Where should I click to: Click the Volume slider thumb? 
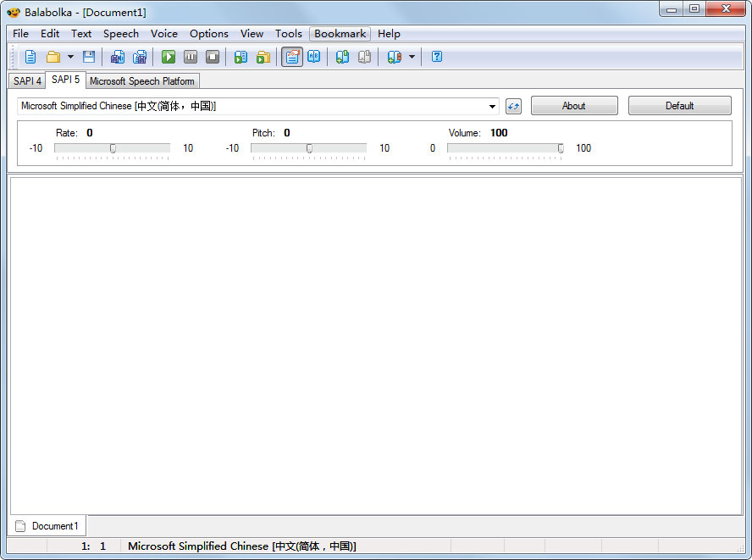pyautogui.click(x=561, y=148)
